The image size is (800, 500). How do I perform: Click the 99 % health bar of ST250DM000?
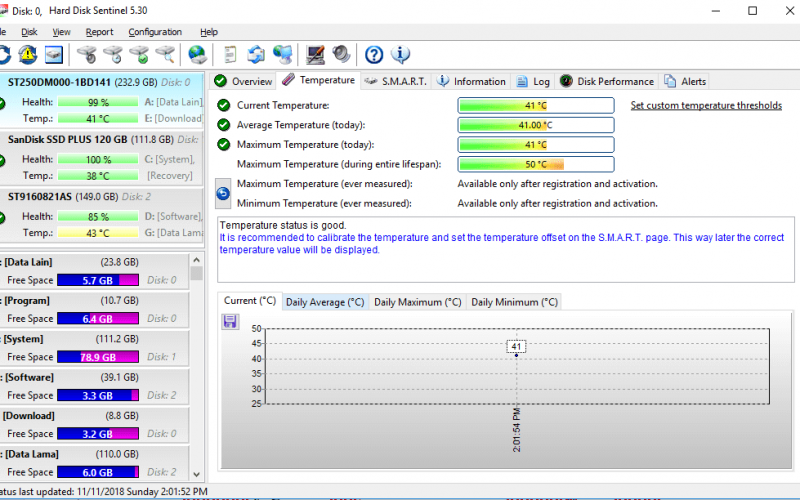click(98, 102)
